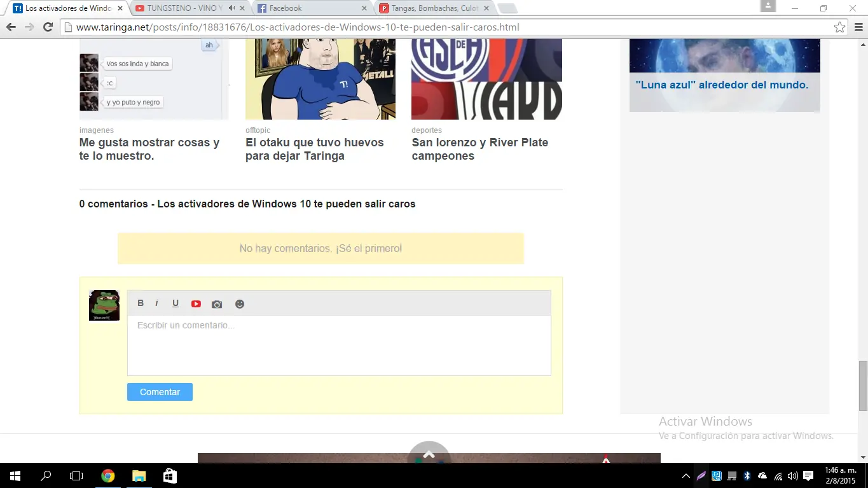Go forward to the next page
This screenshot has width=868, height=488.
point(29,27)
